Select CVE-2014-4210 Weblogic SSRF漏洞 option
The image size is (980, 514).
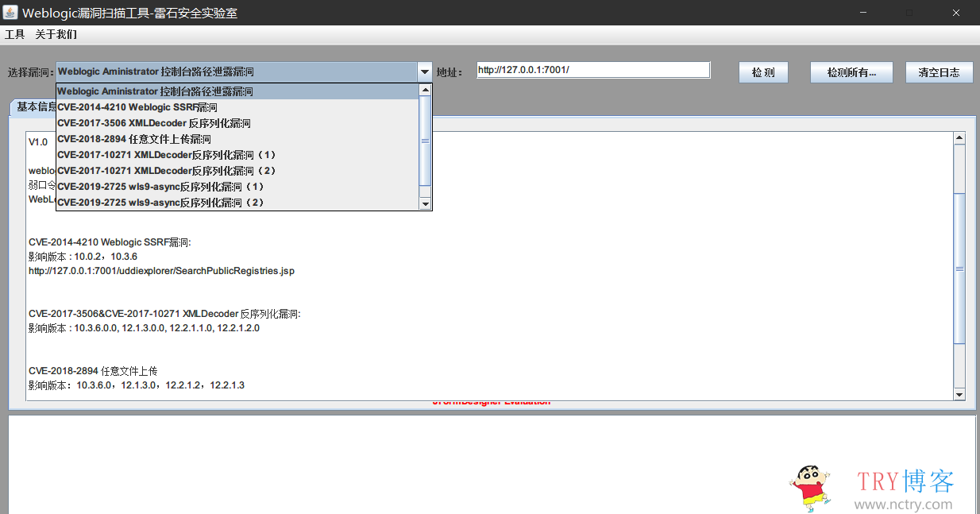(x=237, y=107)
